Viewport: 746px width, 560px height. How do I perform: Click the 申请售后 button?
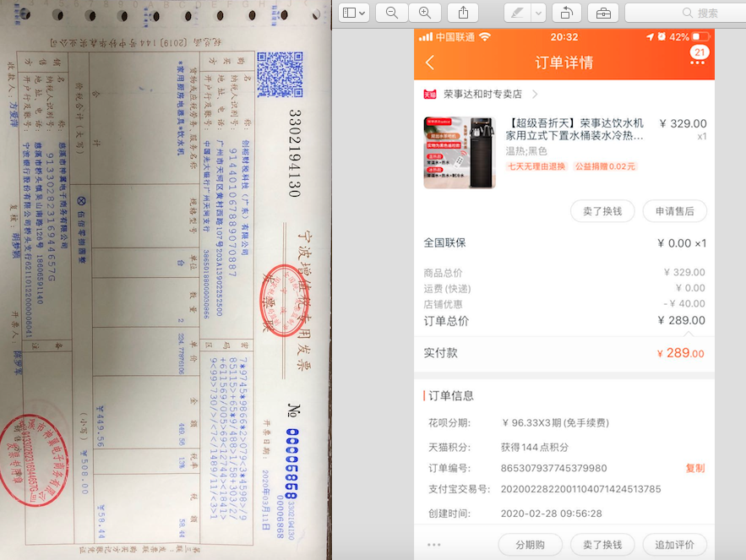pyautogui.click(x=674, y=211)
